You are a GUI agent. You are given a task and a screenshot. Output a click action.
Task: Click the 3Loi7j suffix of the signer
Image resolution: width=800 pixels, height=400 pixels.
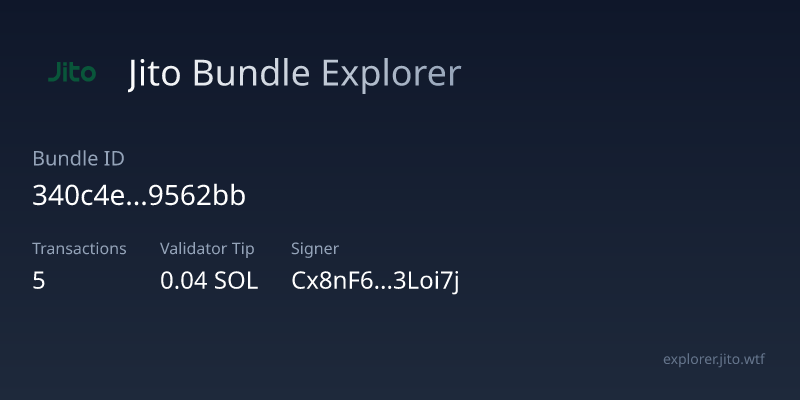[426, 281]
